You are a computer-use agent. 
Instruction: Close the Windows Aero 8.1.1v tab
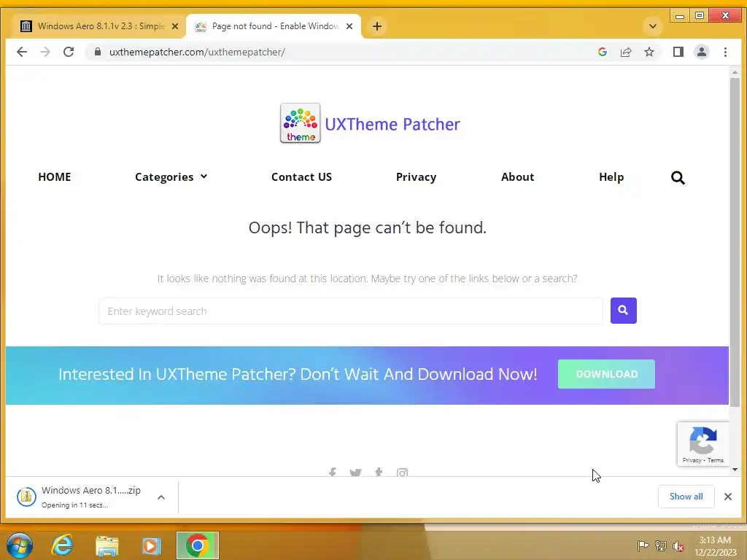175,26
